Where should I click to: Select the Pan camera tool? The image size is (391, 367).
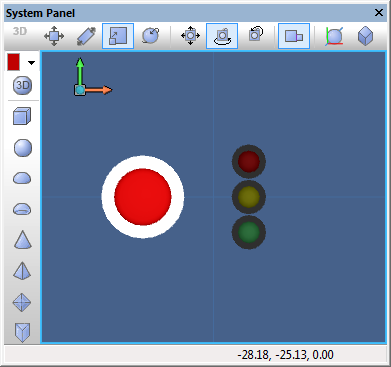click(x=190, y=36)
